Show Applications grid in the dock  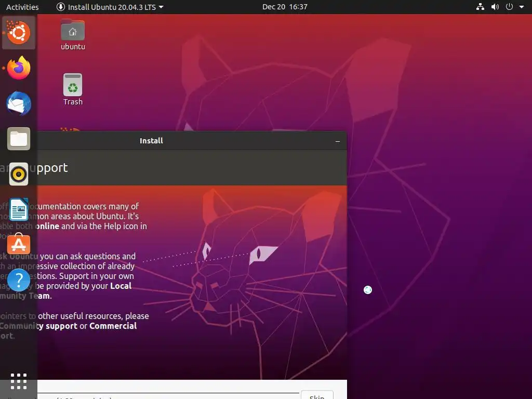(x=19, y=381)
